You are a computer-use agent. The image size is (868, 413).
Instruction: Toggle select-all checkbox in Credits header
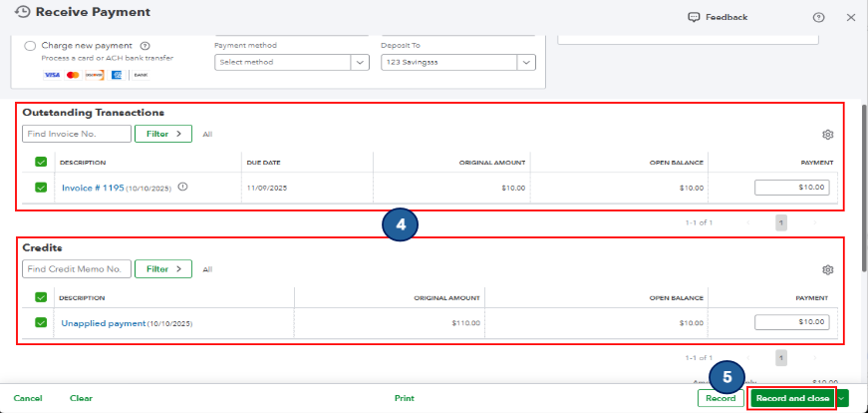pyautogui.click(x=41, y=297)
